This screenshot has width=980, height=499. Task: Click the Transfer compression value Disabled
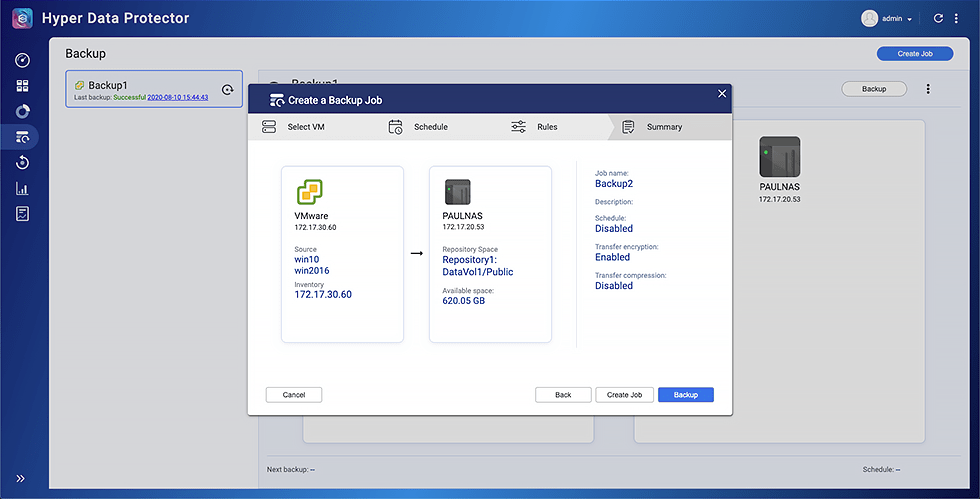click(614, 286)
